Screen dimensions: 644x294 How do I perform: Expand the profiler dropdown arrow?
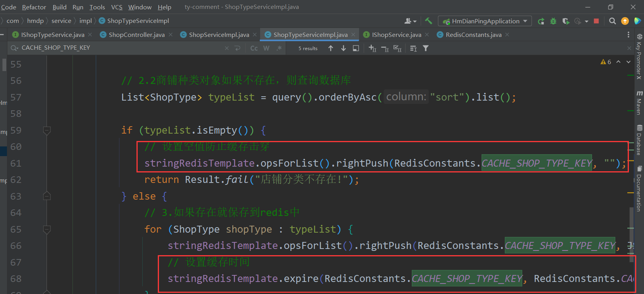[587, 21]
